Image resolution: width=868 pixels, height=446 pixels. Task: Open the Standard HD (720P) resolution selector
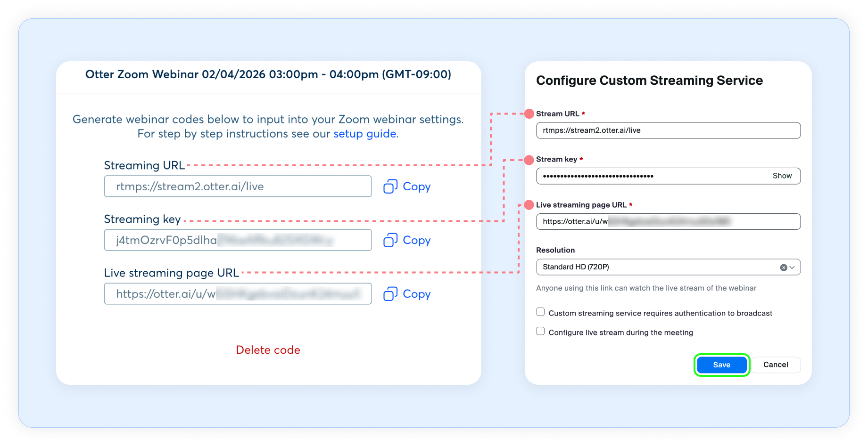click(x=655, y=267)
